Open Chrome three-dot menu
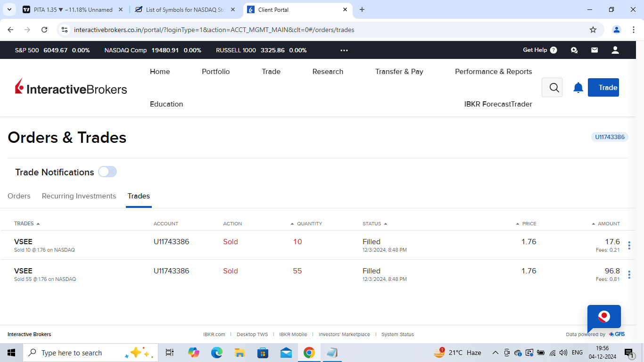644x362 pixels. pyautogui.click(x=634, y=30)
